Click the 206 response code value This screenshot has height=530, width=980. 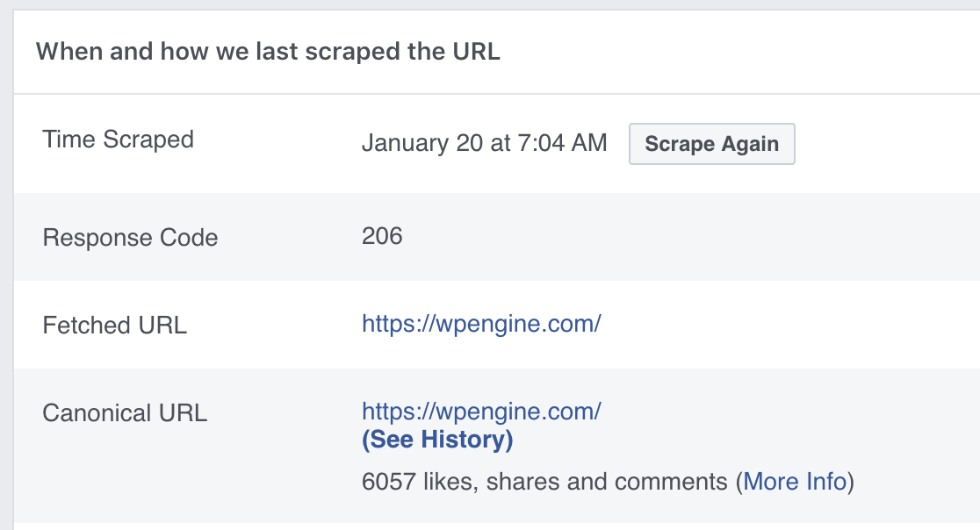click(x=382, y=236)
